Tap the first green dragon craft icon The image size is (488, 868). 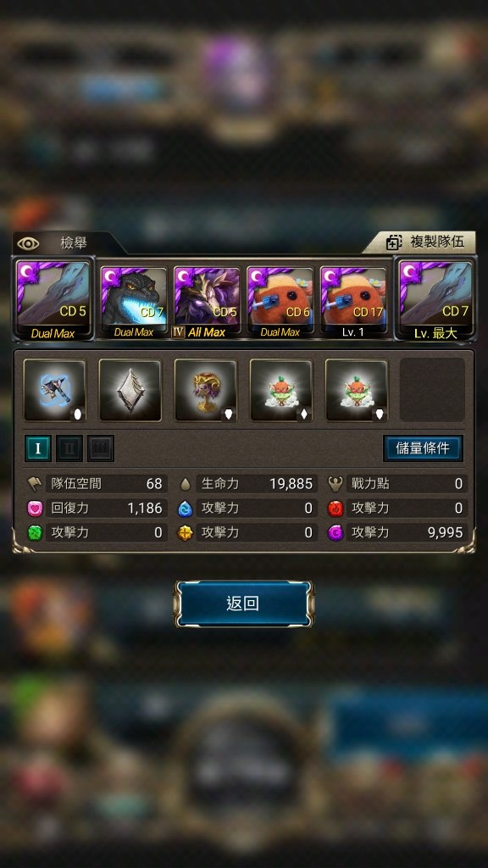[x=281, y=390]
